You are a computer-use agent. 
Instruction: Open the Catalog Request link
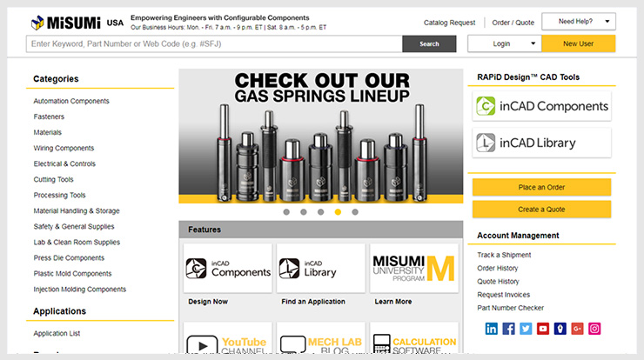[449, 23]
